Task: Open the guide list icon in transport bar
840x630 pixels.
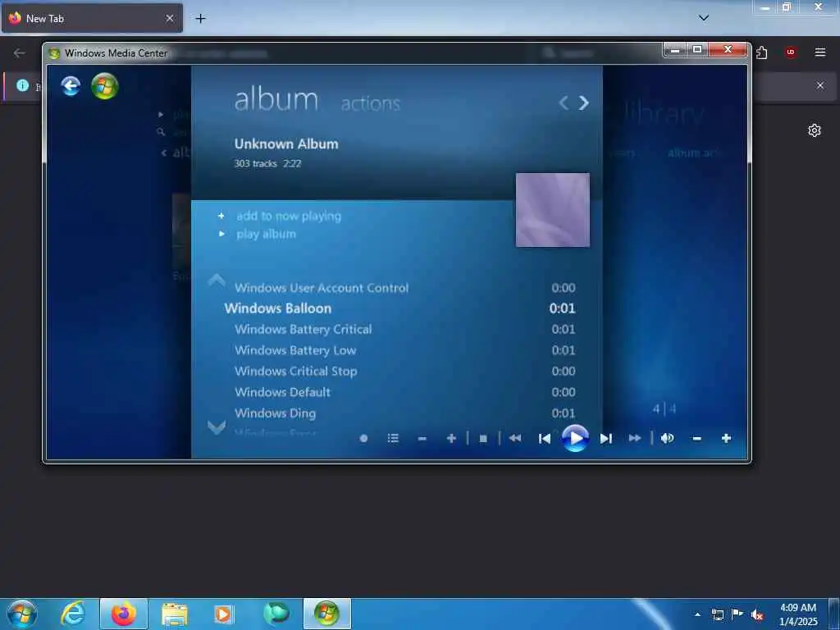Action: point(393,438)
